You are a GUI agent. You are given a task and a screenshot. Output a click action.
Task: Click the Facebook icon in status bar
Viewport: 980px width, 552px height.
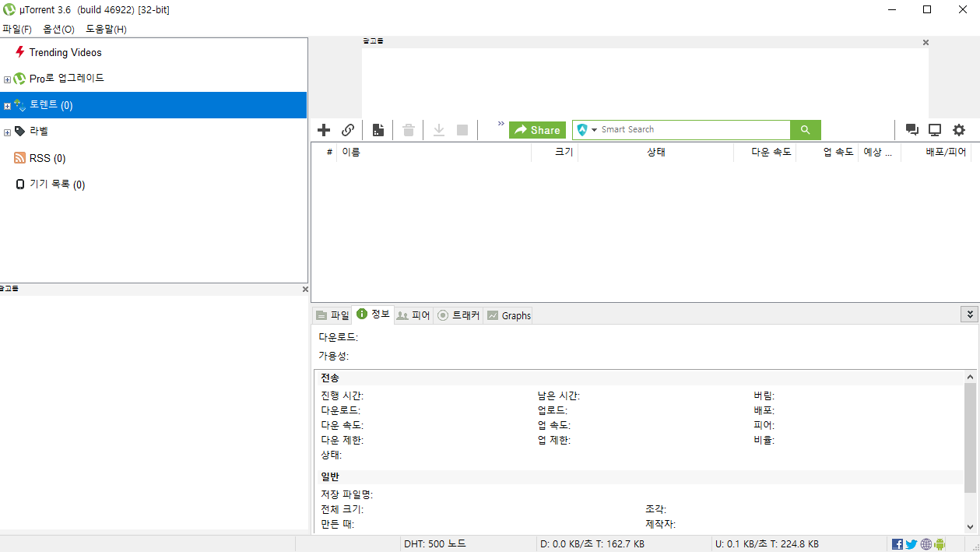[x=897, y=544]
